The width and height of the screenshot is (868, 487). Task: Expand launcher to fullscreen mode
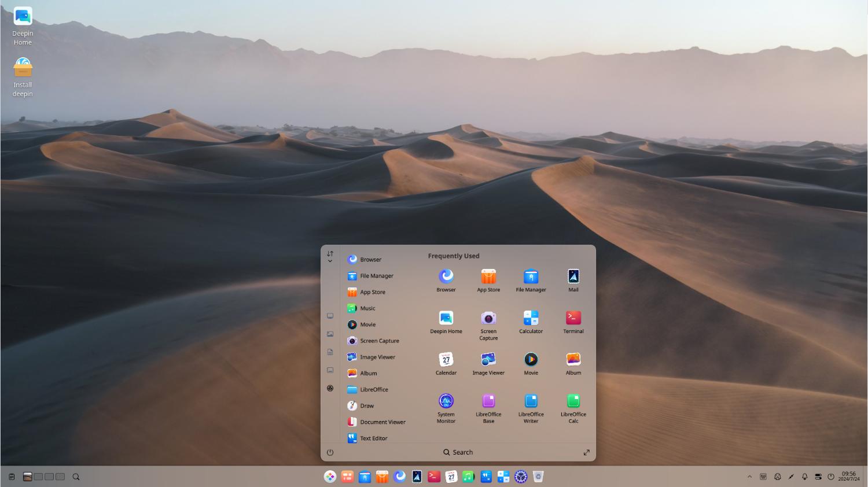click(x=586, y=452)
